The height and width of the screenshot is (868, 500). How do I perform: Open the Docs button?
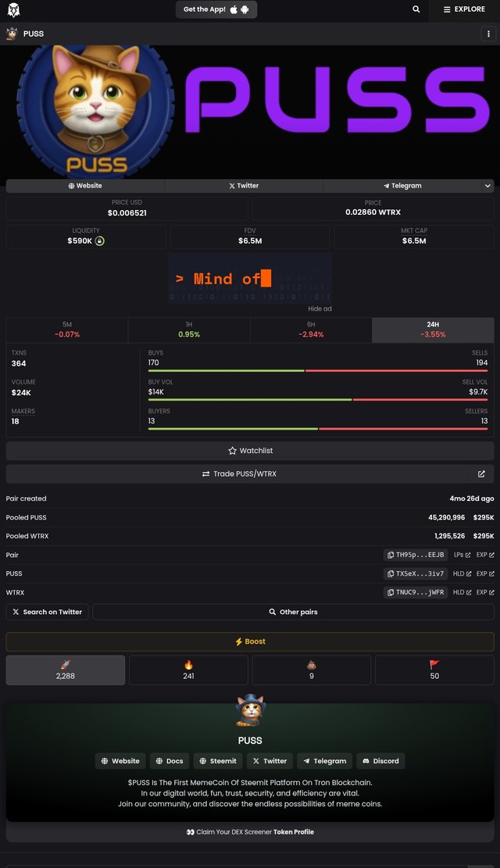[170, 761]
